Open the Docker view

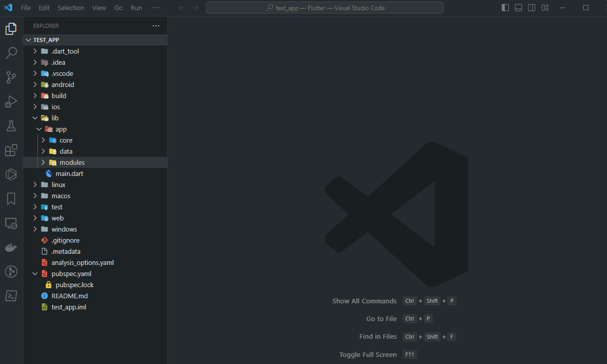[x=11, y=247]
